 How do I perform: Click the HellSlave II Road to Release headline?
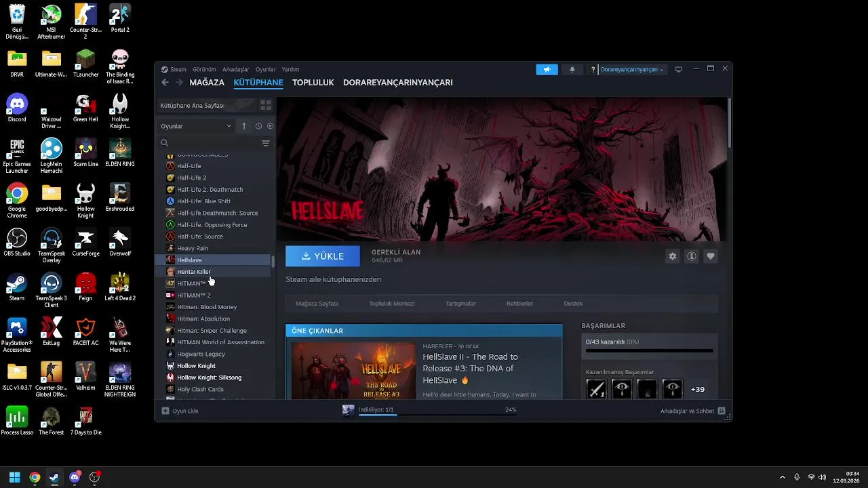tap(470, 369)
